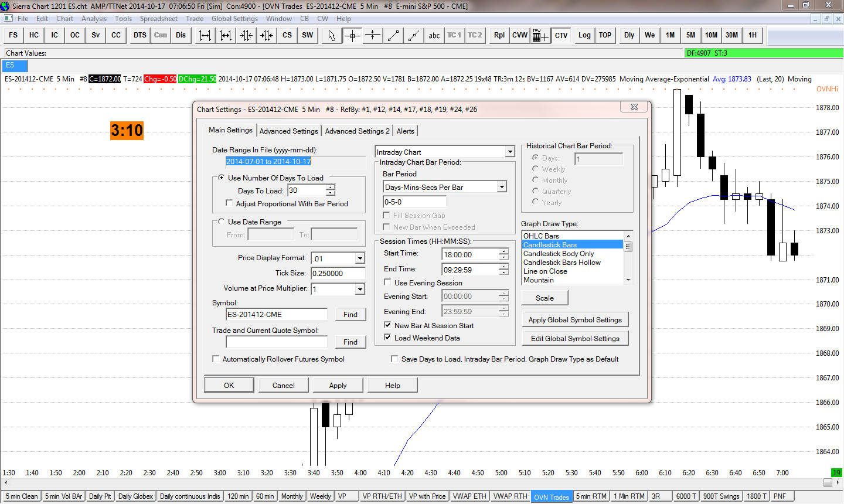844x504 pixels.
Task: Click OK in Chart Settings dialog
Action: (x=229, y=385)
